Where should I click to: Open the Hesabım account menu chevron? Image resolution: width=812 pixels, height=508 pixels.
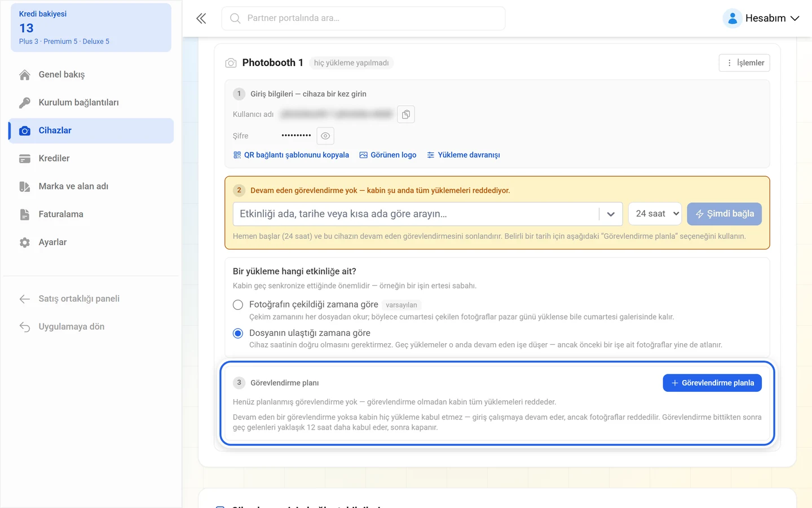(x=795, y=19)
